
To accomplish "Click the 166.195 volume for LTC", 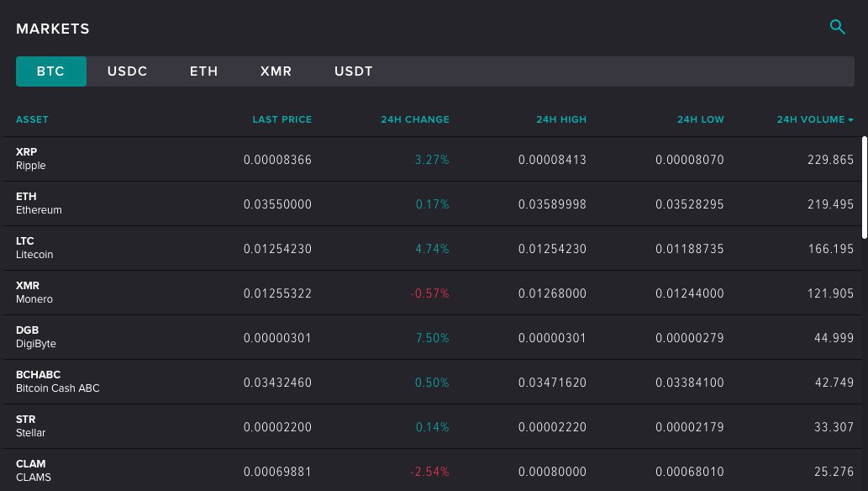I will [831, 250].
